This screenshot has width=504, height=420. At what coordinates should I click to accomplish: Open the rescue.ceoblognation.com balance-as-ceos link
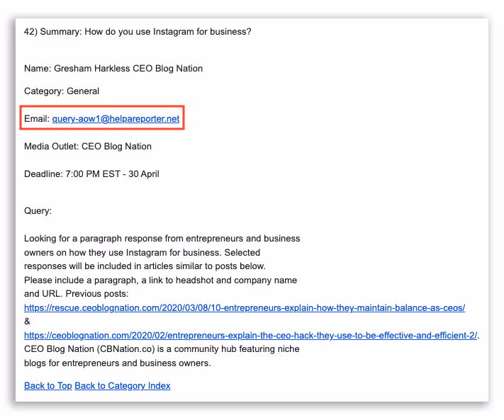coord(245,307)
